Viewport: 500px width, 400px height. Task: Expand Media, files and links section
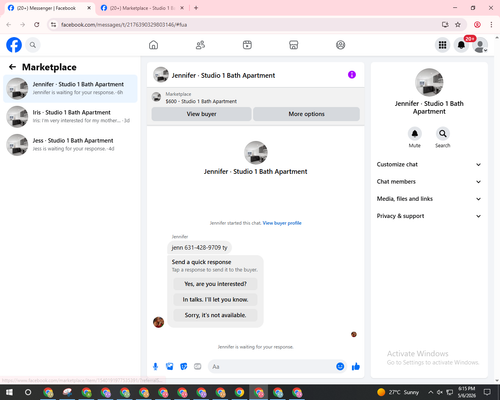click(429, 199)
